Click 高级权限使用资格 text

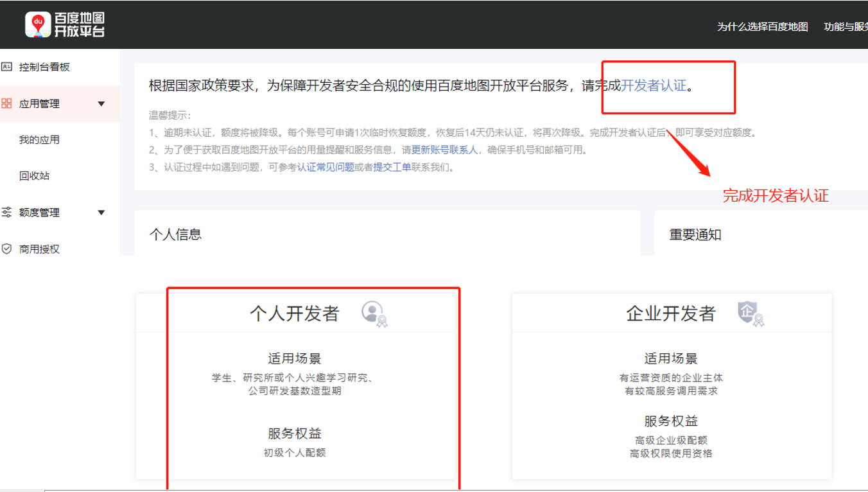pyautogui.click(x=671, y=453)
